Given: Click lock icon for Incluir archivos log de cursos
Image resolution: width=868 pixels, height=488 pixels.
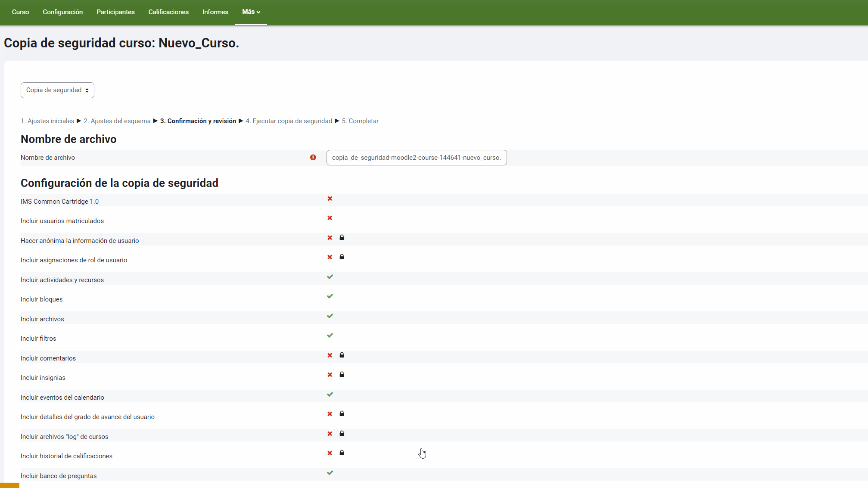Looking at the screenshot, I should coord(342,434).
